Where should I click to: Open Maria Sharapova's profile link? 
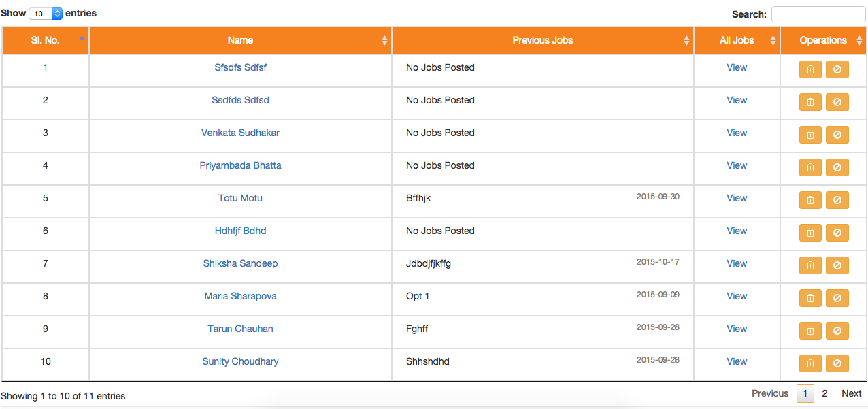tap(240, 296)
